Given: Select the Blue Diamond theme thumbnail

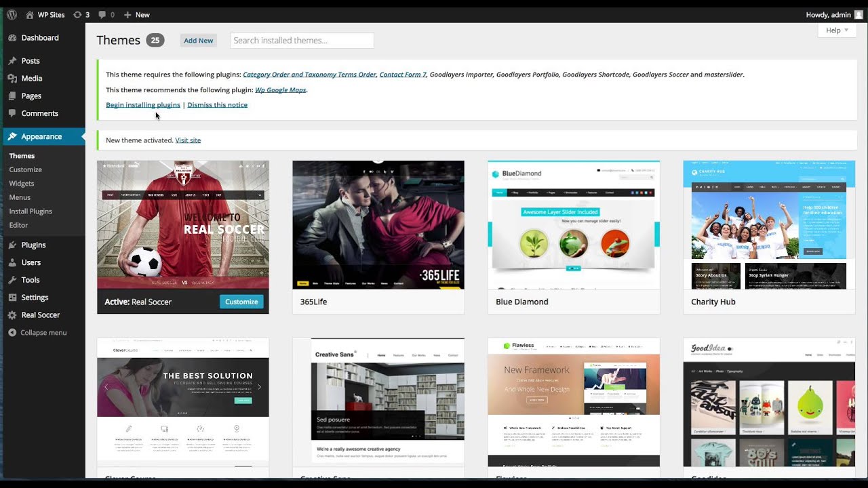Looking at the screenshot, I should point(574,225).
